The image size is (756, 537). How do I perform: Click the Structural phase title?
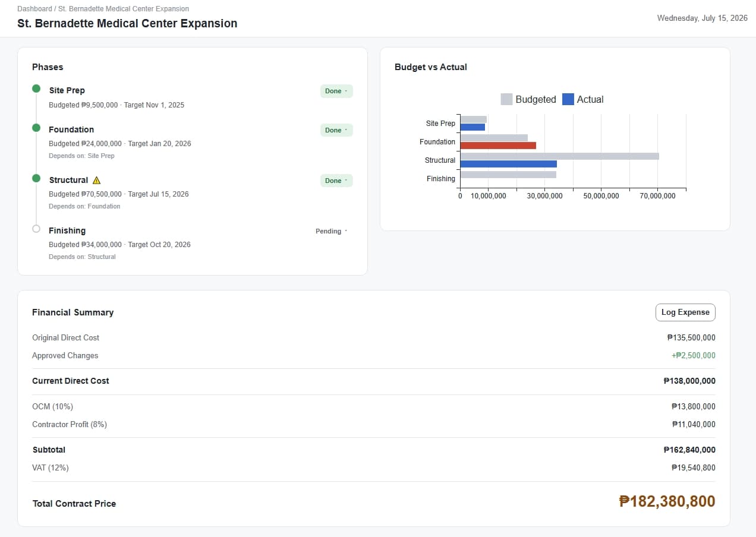pyautogui.click(x=68, y=180)
